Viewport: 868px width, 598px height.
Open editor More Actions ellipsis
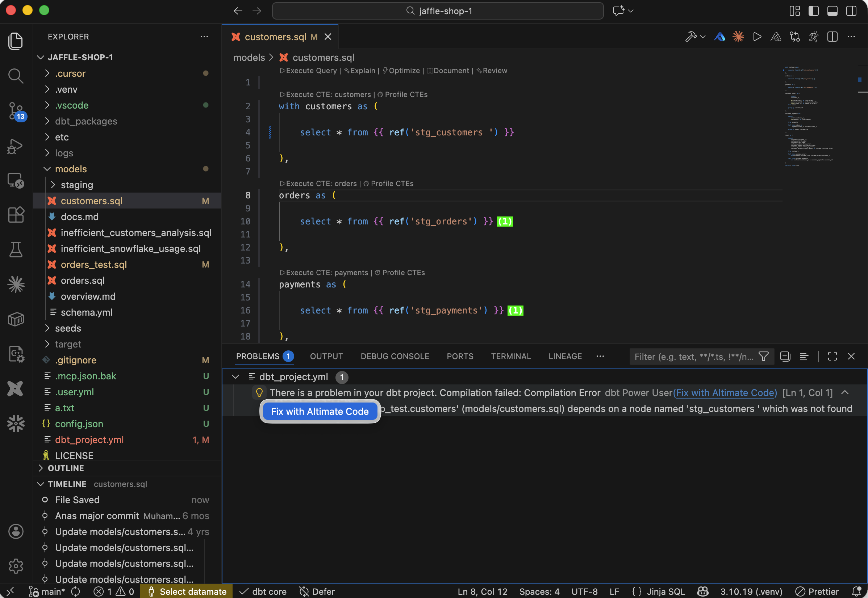(851, 37)
